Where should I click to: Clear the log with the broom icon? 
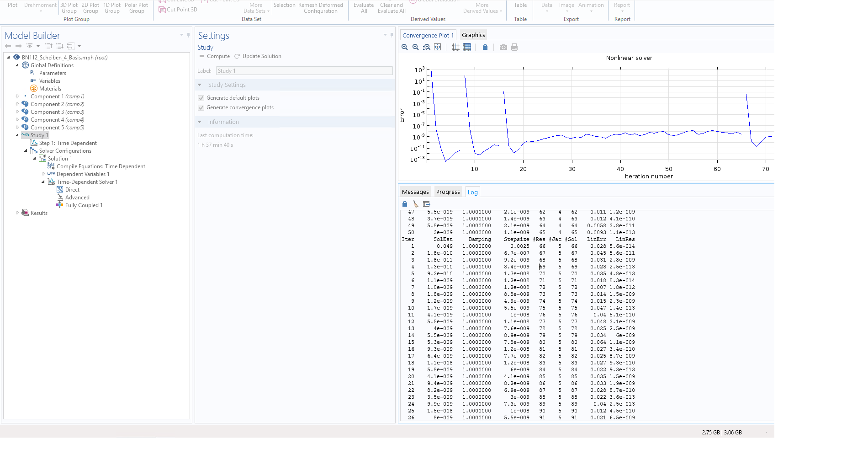416,204
